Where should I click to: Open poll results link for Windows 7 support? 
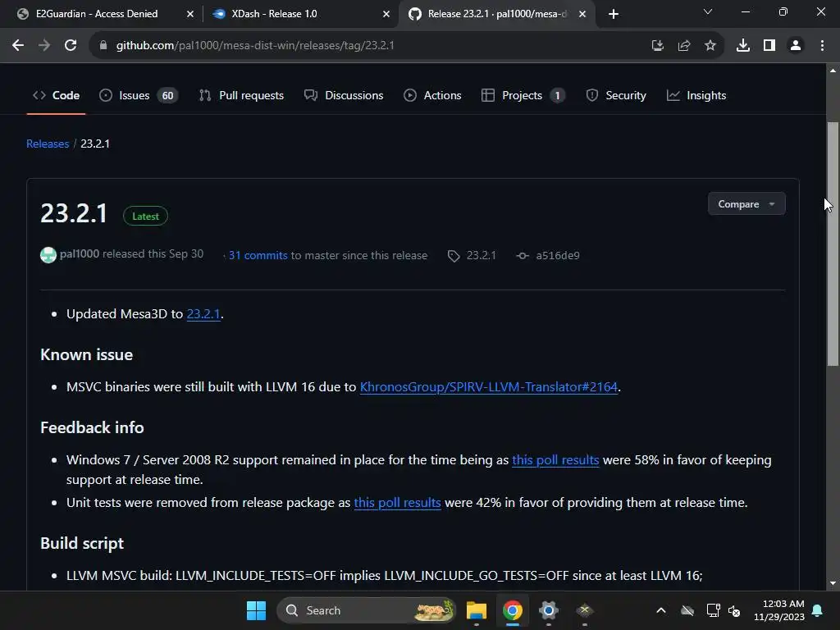point(555,459)
